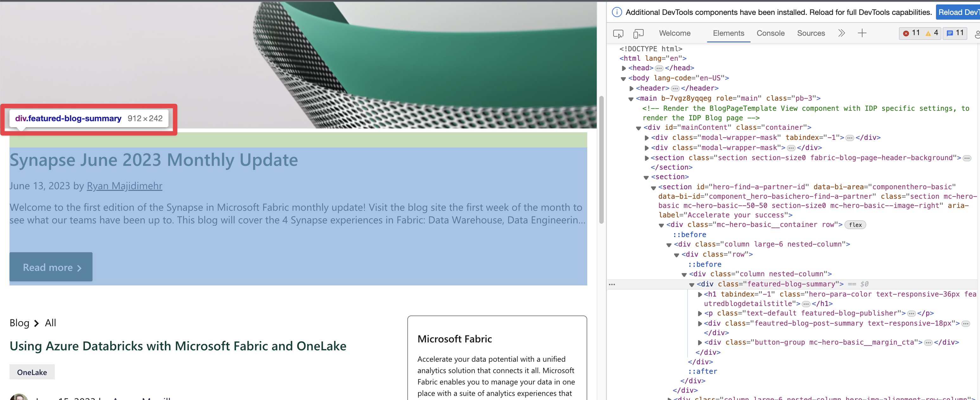Viewport: 980px width, 400px height.
Task: Click the Reload DevTools button
Action: click(x=958, y=12)
